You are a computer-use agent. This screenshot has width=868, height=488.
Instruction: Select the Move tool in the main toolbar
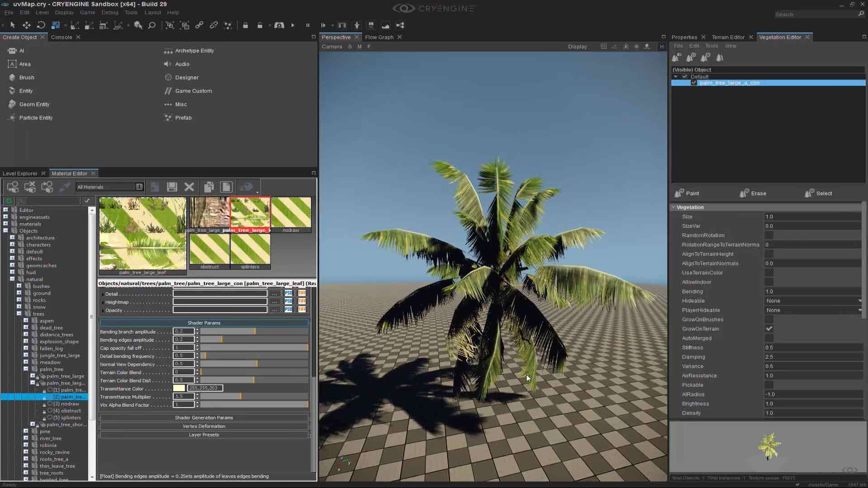[27, 25]
